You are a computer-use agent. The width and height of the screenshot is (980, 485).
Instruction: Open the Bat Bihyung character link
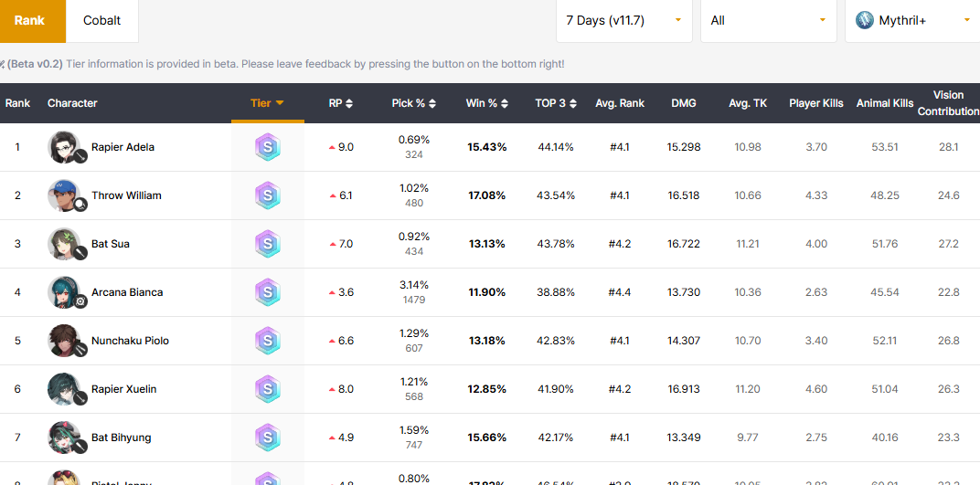click(122, 438)
